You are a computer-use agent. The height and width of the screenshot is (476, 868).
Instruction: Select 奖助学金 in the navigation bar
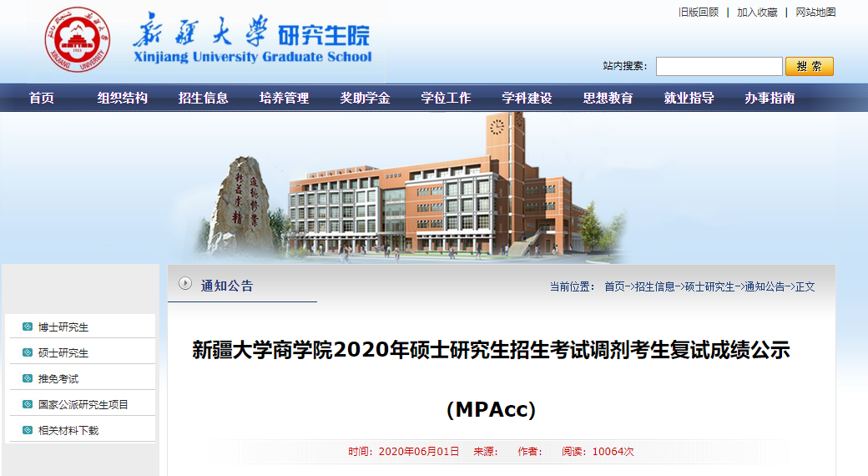pyautogui.click(x=365, y=99)
